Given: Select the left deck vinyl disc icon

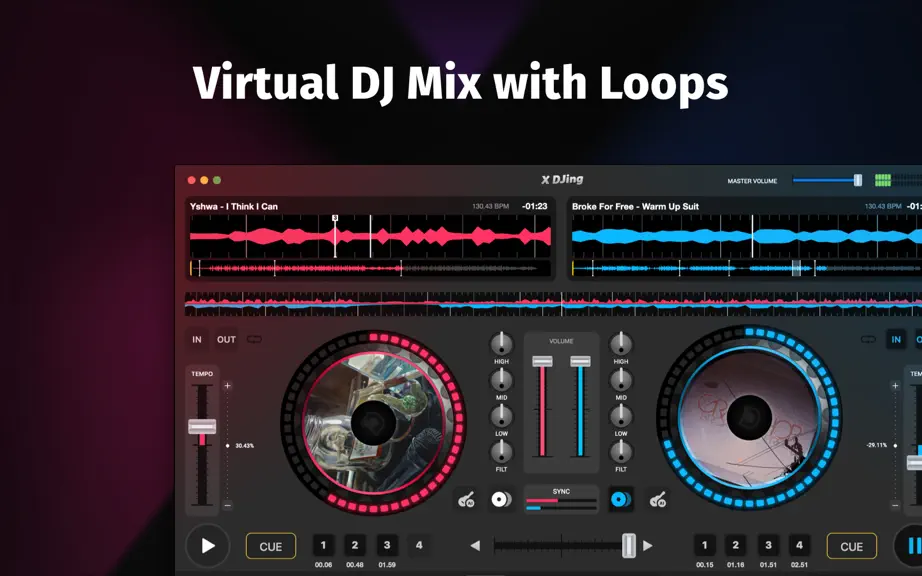Looking at the screenshot, I should pyautogui.click(x=501, y=500).
